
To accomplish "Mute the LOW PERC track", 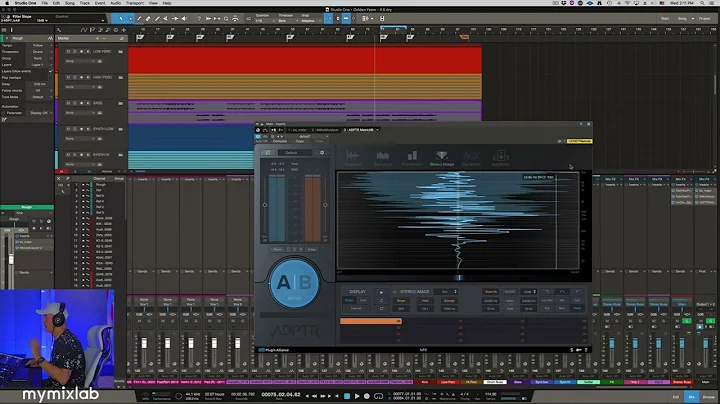I will [x=68, y=51].
